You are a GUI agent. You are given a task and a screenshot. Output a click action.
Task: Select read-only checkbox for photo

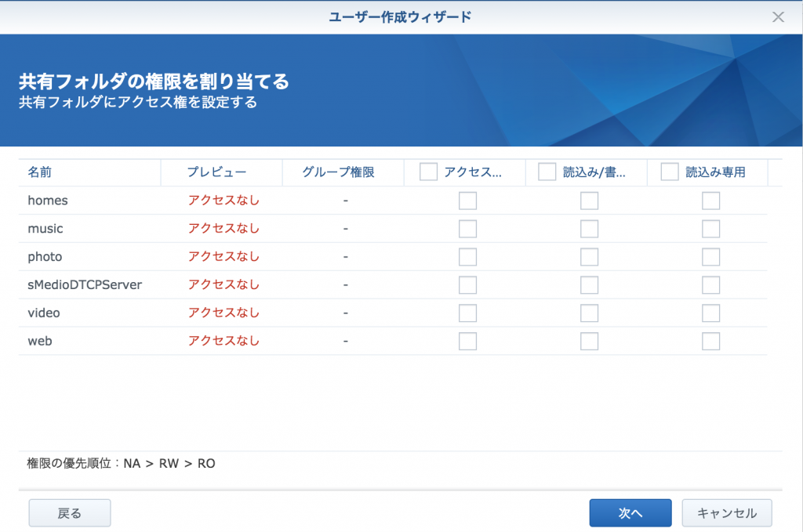point(710,257)
